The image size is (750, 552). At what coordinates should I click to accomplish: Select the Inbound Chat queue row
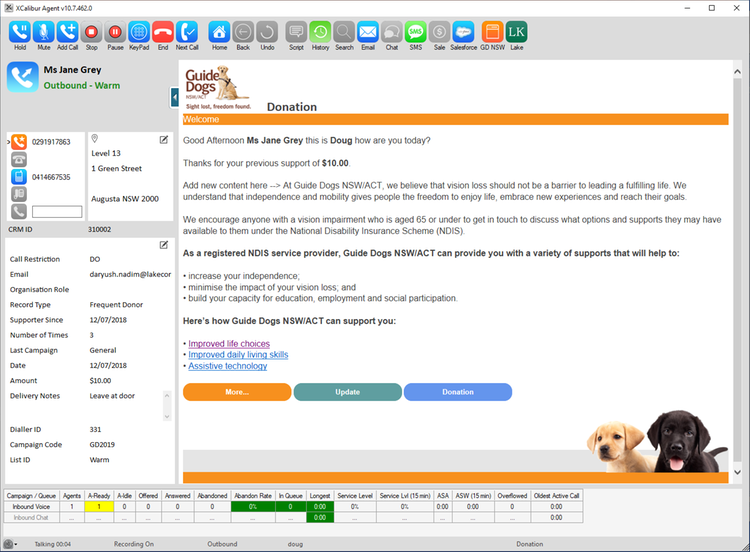[294, 518]
